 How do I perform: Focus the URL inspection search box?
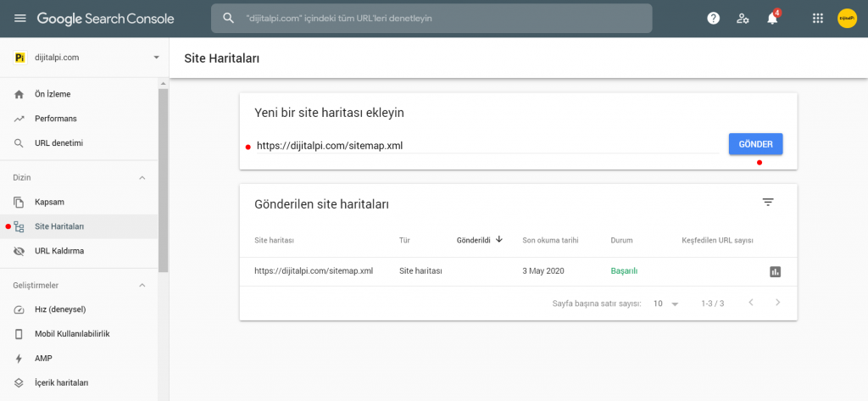pos(431,19)
